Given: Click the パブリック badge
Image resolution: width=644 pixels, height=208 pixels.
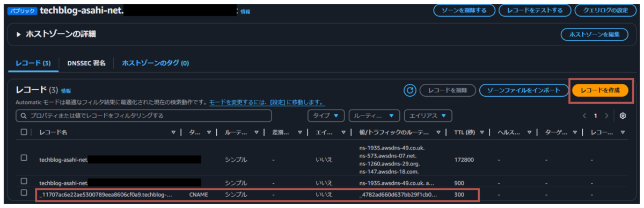Looking at the screenshot, I should tap(23, 10).
